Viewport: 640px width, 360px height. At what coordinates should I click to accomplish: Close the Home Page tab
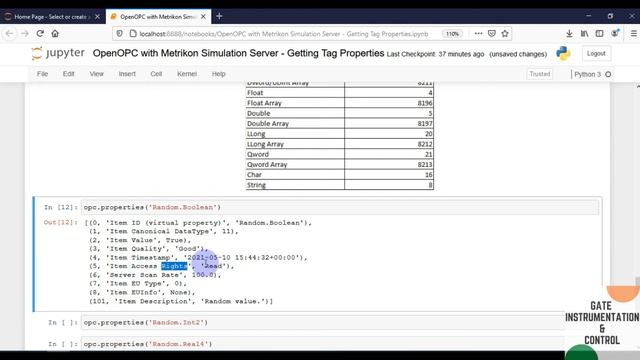97,17
